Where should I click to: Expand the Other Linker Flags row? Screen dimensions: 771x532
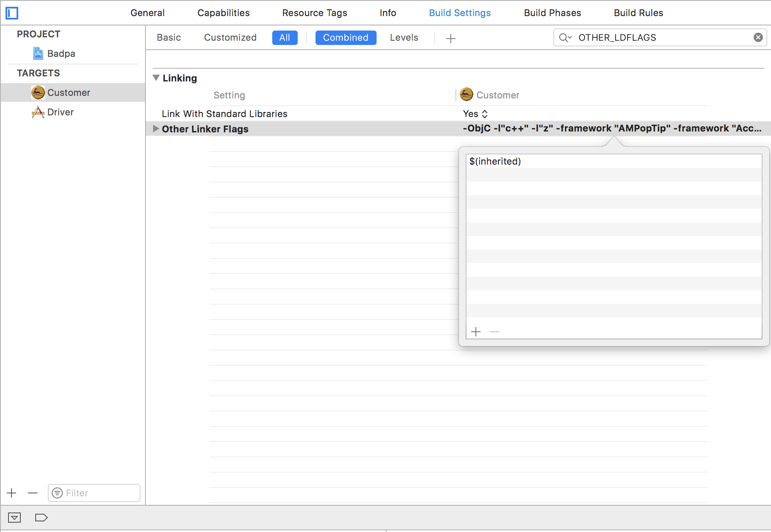coord(156,129)
